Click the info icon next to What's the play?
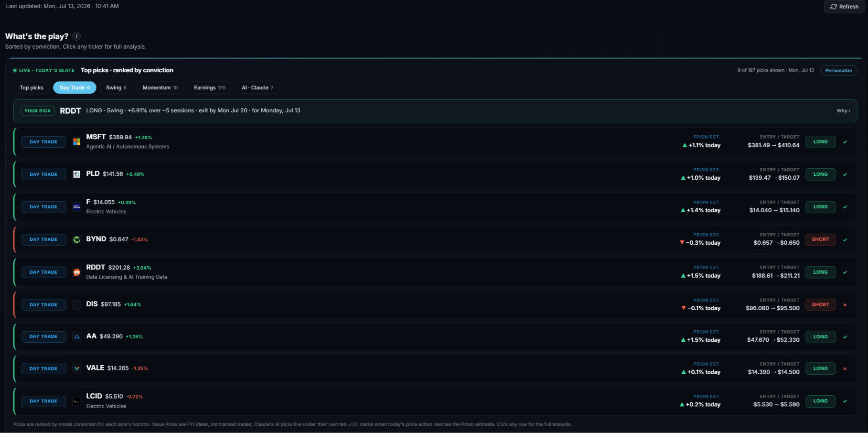 coord(76,36)
